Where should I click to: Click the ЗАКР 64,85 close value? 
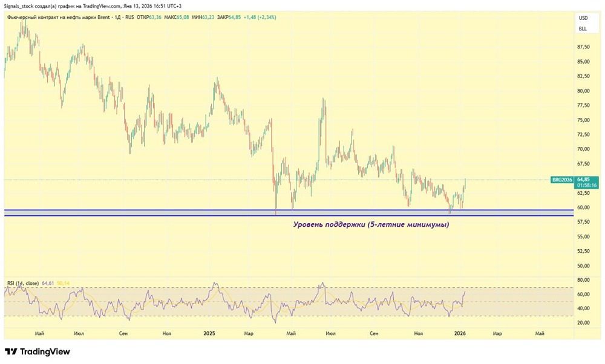point(229,18)
